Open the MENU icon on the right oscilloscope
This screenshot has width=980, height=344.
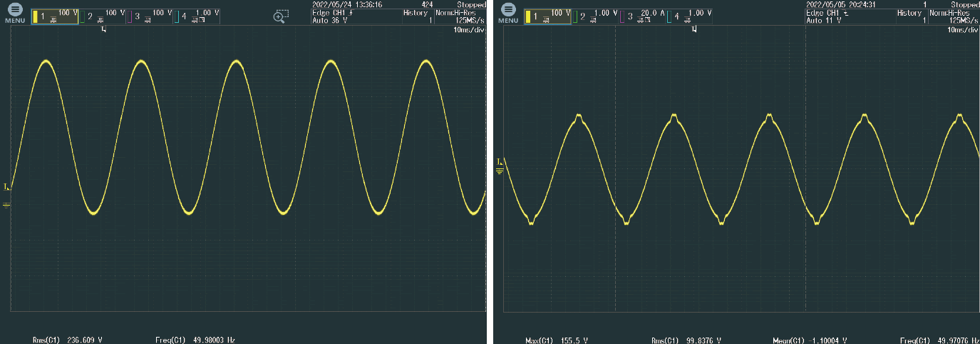507,13
